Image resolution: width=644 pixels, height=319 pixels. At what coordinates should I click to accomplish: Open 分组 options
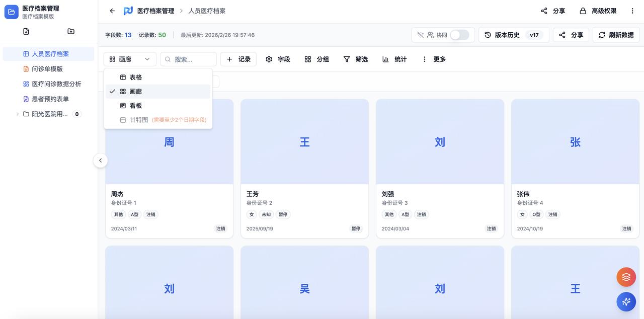click(316, 59)
